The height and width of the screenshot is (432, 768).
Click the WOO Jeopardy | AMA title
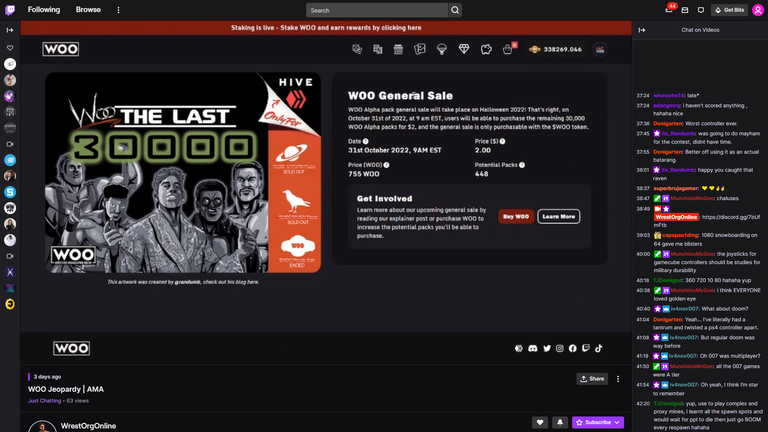(66, 389)
